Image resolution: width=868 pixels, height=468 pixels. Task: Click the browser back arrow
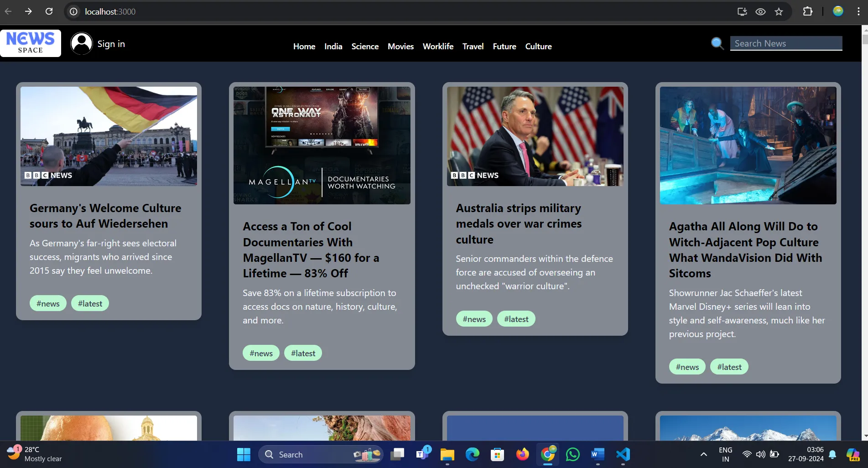(8, 11)
